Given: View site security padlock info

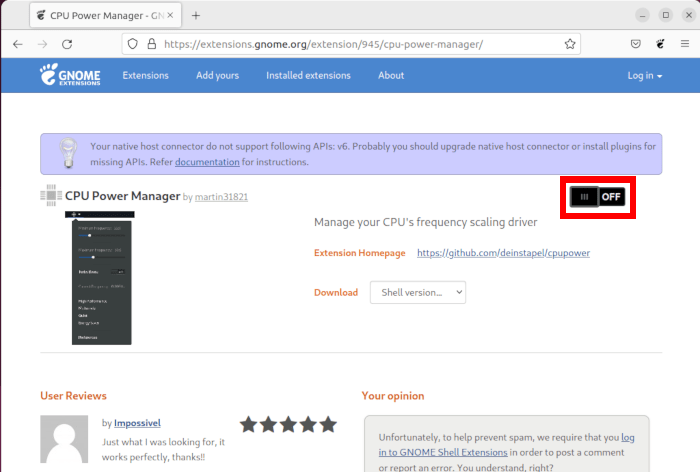Looking at the screenshot, I should tap(152, 44).
